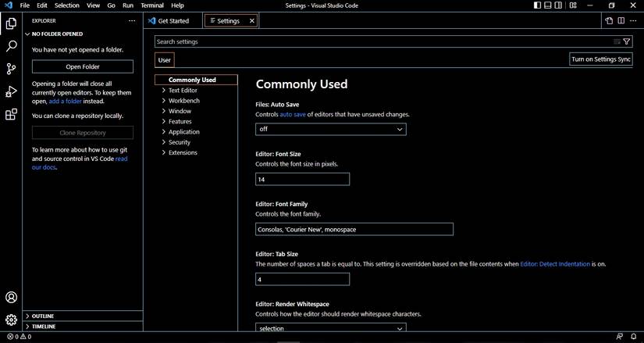Open the Source Control view

click(11, 69)
